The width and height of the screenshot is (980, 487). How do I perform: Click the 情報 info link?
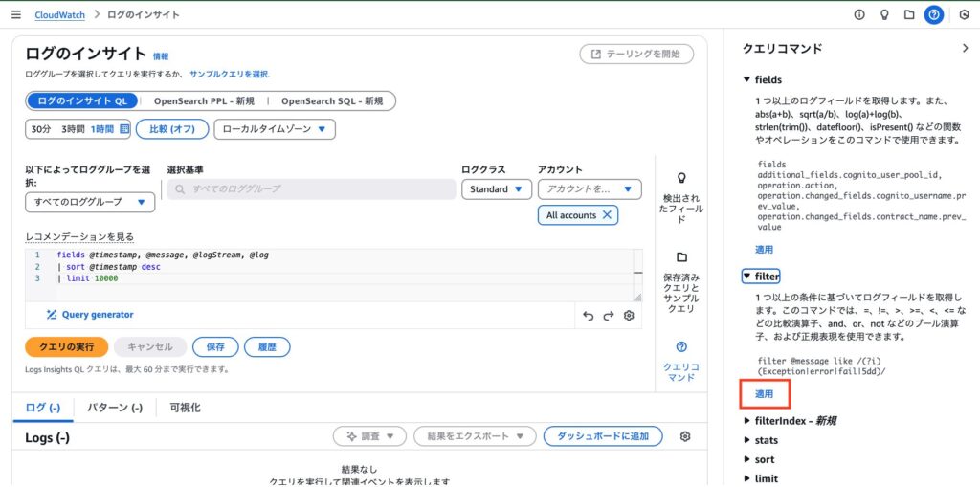coord(161,56)
